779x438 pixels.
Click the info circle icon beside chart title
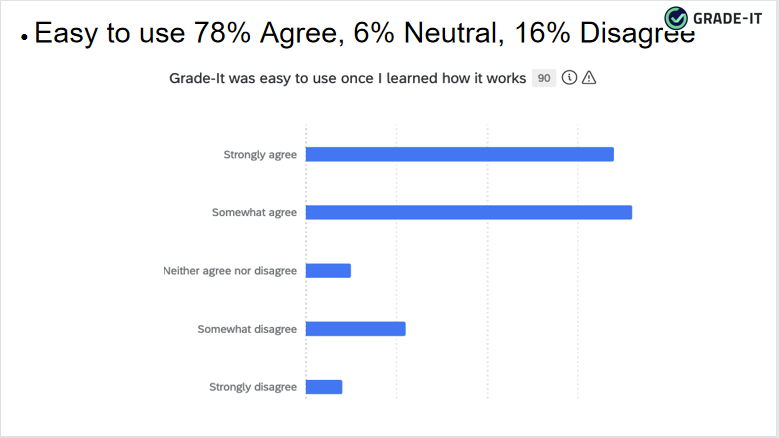click(x=570, y=78)
